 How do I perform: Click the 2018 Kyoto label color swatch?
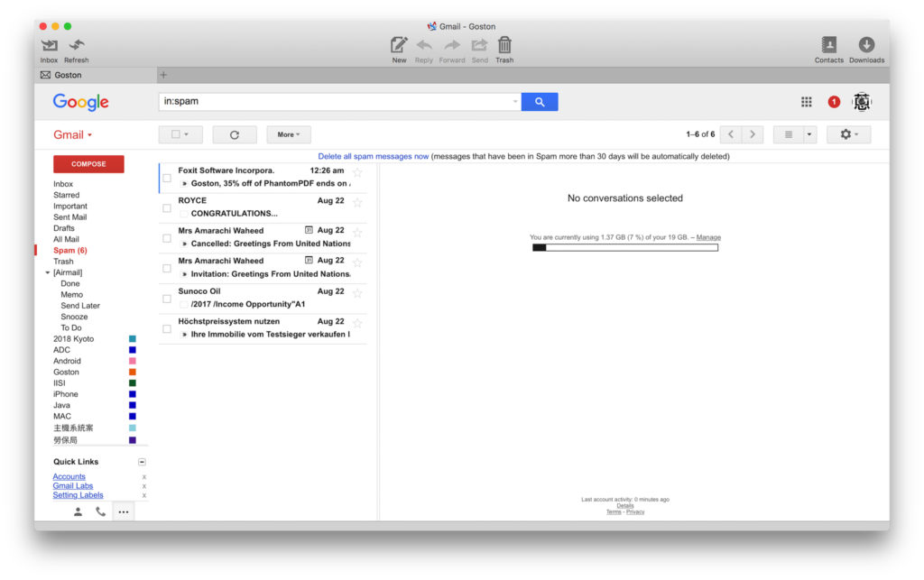point(133,339)
